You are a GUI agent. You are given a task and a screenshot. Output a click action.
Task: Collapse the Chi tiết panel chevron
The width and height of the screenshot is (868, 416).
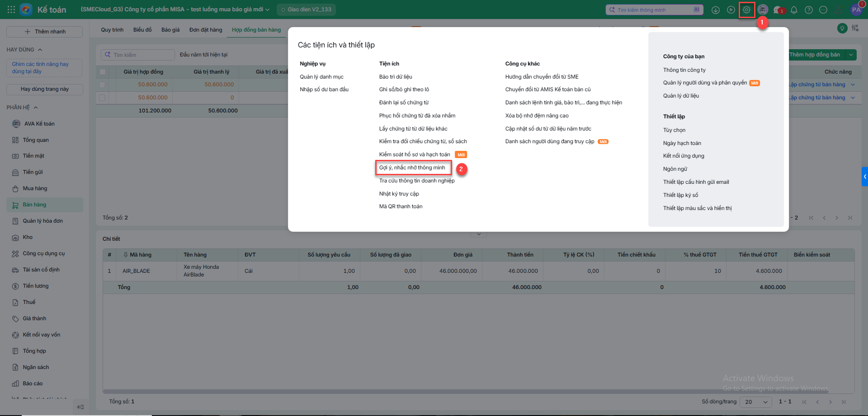click(x=479, y=234)
